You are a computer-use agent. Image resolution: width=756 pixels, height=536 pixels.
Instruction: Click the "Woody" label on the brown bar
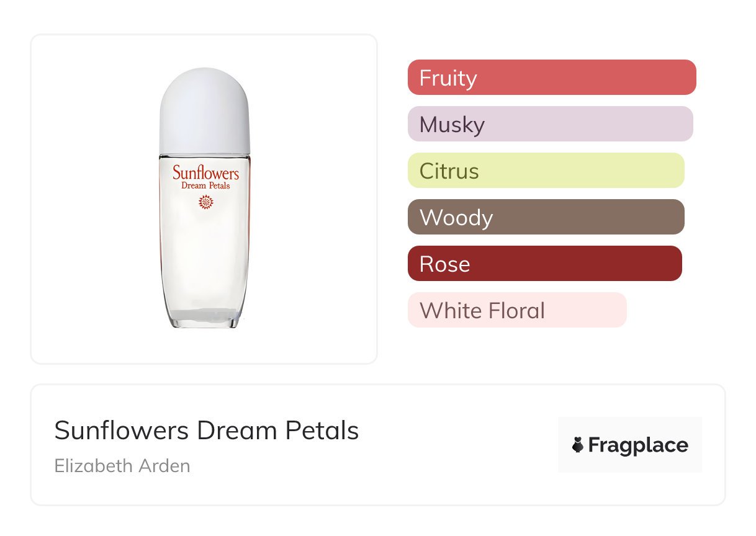(456, 218)
